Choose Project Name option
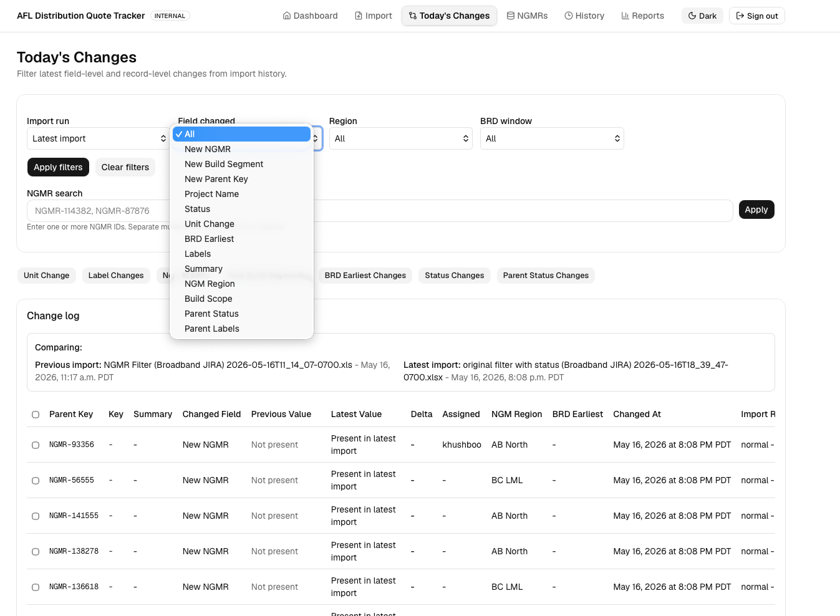This screenshot has height=616, width=840. (x=241, y=194)
